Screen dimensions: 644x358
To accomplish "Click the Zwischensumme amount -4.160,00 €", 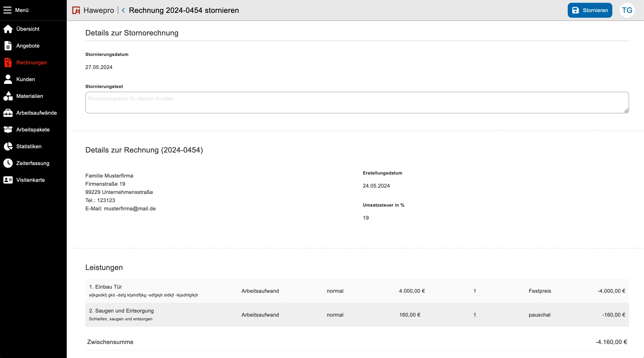I will 611,342.
